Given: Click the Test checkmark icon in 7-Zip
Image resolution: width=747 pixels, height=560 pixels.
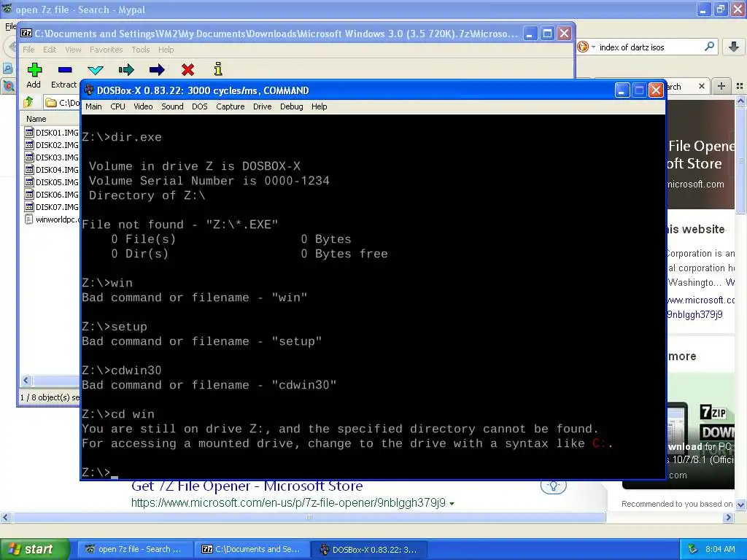Looking at the screenshot, I should (96, 70).
